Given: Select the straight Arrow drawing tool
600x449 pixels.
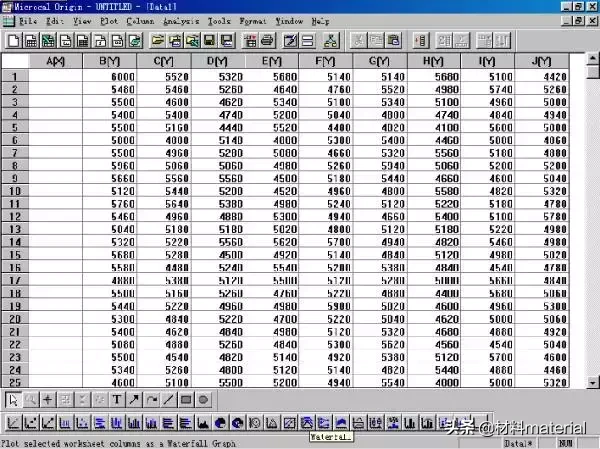Looking at the screenshot, I should 134,400.
